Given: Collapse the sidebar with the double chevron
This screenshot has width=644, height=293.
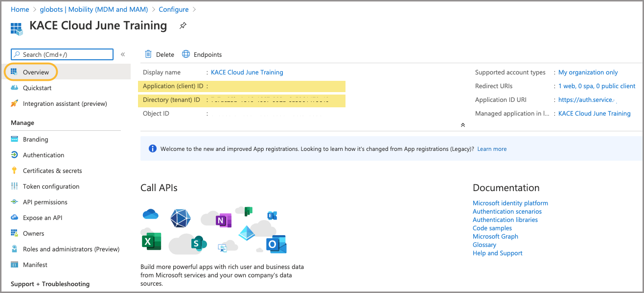Looking at the screenshot, I should click(123, 54).
